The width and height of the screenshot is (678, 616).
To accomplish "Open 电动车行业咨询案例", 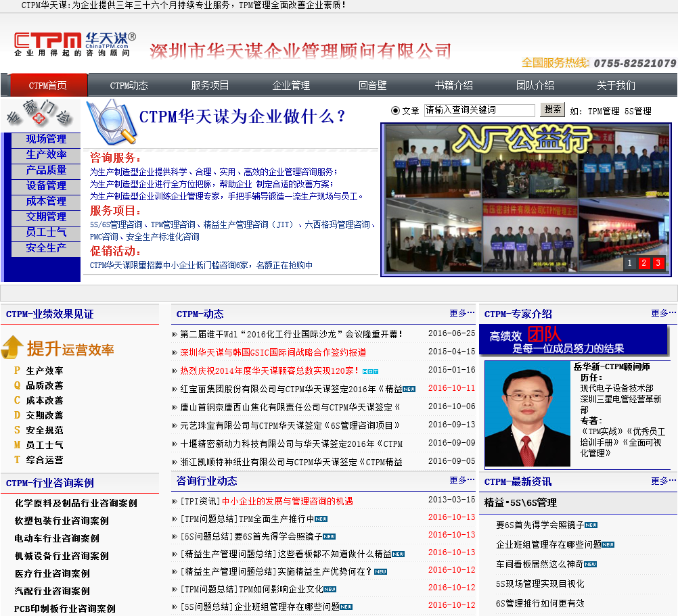I will tap(57, 539).
